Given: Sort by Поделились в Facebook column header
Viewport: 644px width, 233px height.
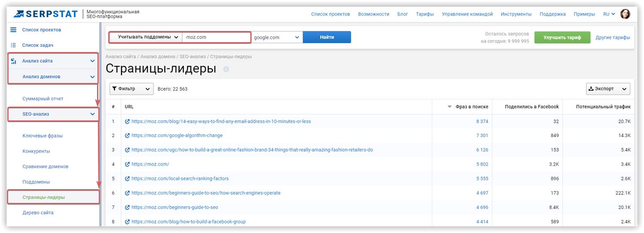Looking at the screenshot, I should point(532,107).
